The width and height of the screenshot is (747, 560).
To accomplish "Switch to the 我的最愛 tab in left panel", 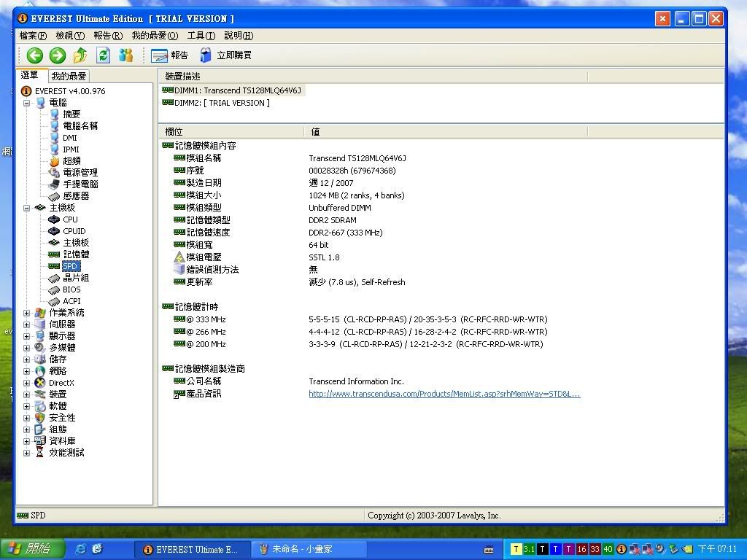I will pyautogui.click(x=69, y=76).
